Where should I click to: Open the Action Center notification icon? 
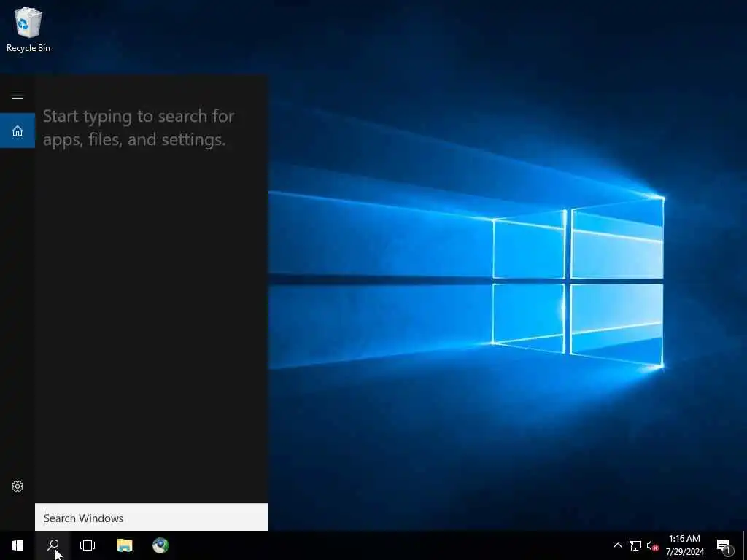click(x=724, y=545)
